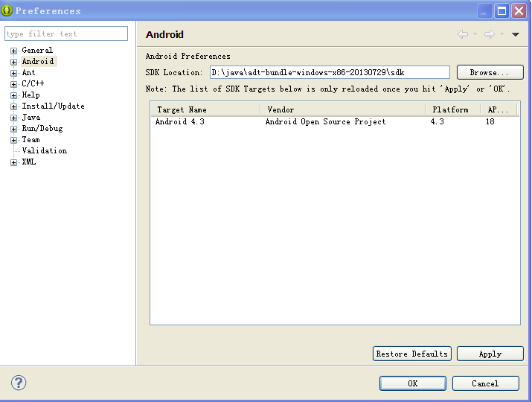Select the Android 4.3 target row

pos(335,121)
